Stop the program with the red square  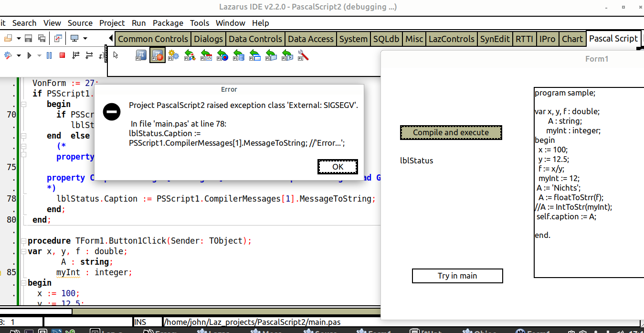[x=62, y=55]
